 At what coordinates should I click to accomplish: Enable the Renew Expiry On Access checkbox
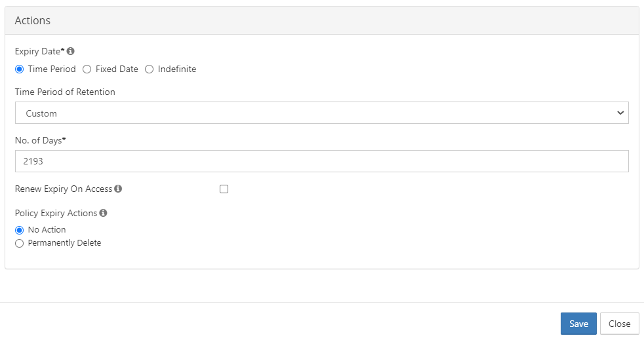(x=224, y=189)
